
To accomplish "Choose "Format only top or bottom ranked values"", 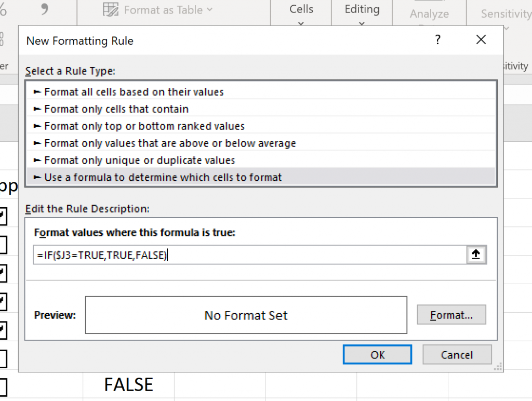I will 136,126.
